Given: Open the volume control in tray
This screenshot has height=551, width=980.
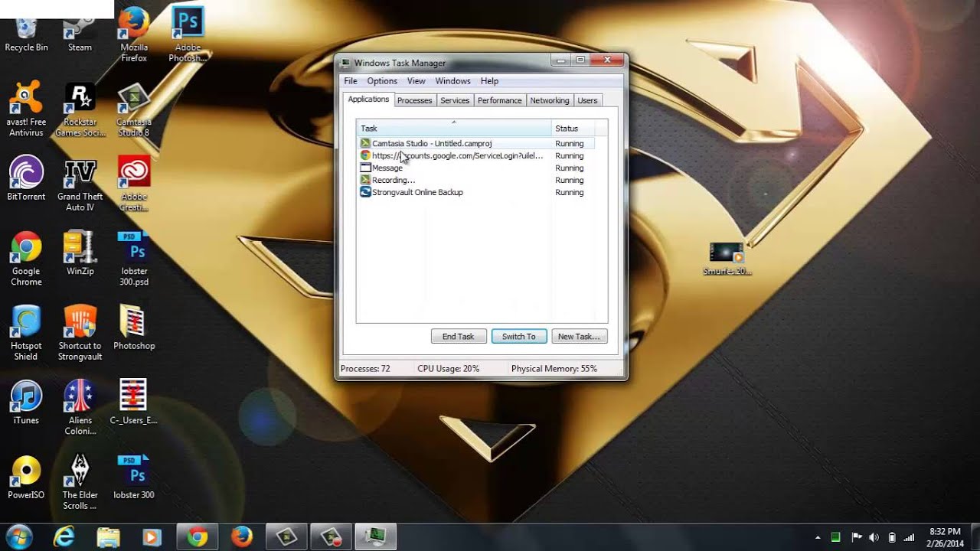Looking at the screenshot, I should [x=874, y=537].
